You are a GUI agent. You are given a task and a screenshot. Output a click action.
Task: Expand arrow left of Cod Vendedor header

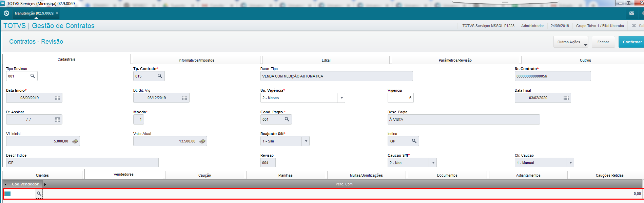click(x=5, y=184)
